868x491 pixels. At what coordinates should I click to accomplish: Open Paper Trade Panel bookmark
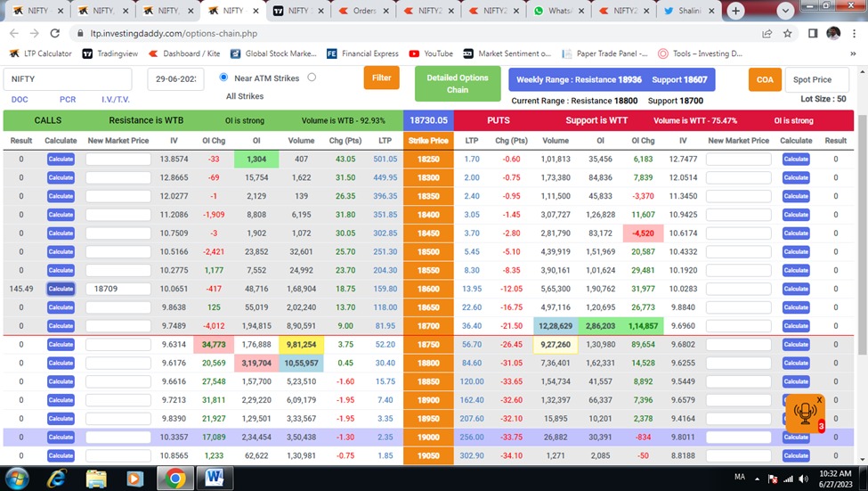click(604, 53)
